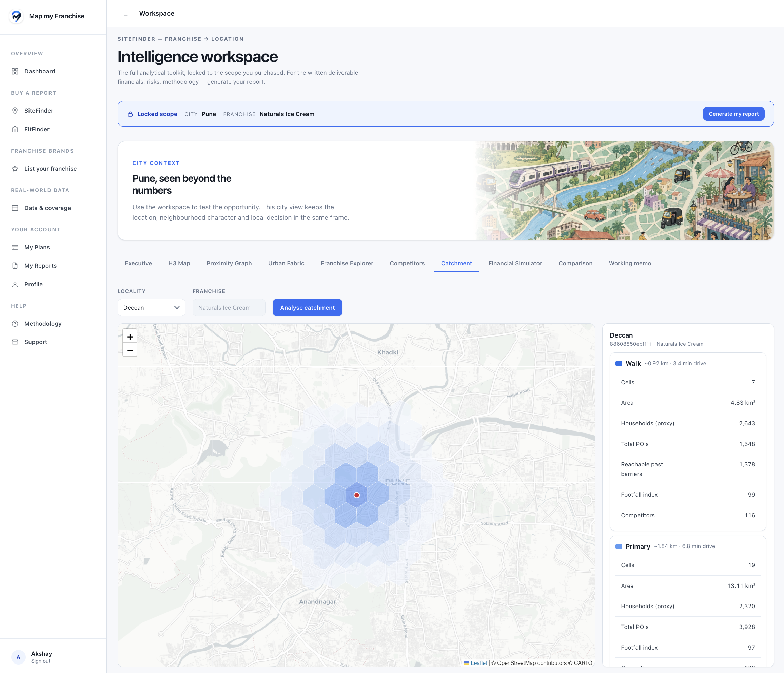Click the Generate my report button
This screenshot has height=673, width=784.
click(x=733, y=114)
